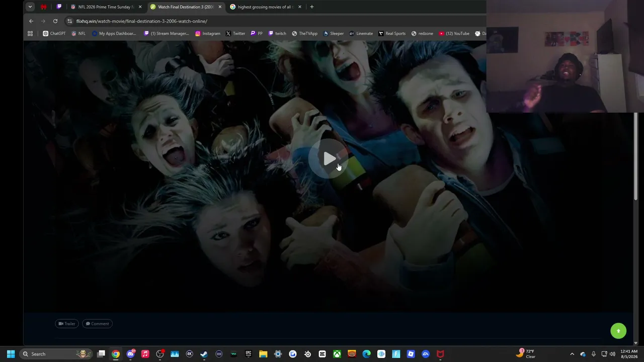This screenshot has height=362, width=644.
Task: Open the weather widget showing 72°F
Action: pyautogui.click(x=525, y=354)
